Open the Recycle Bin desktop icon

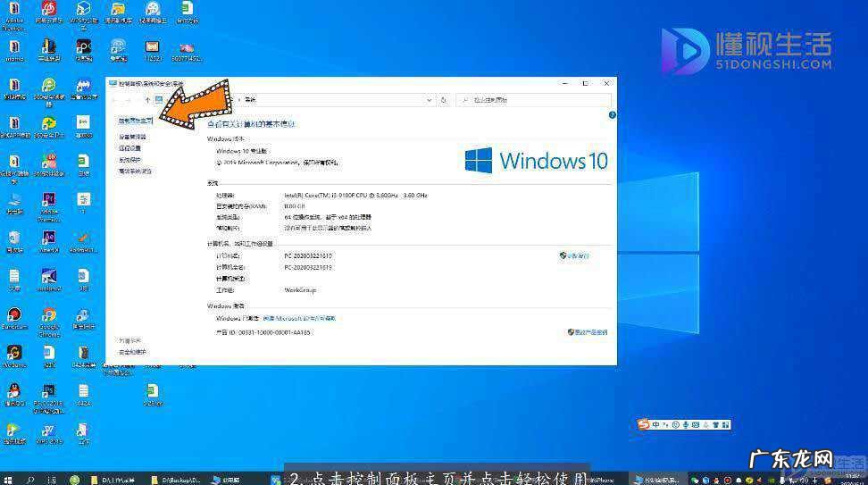tap(14, 238)
